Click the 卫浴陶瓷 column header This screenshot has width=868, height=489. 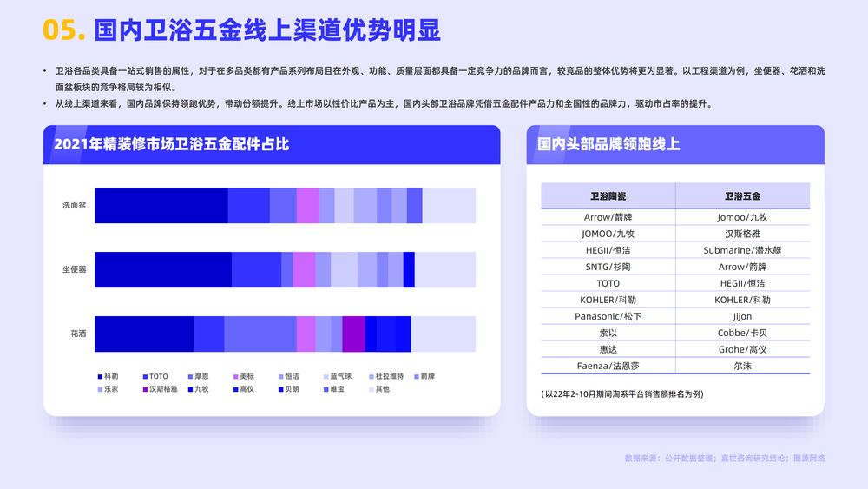[x=608, y=196]
